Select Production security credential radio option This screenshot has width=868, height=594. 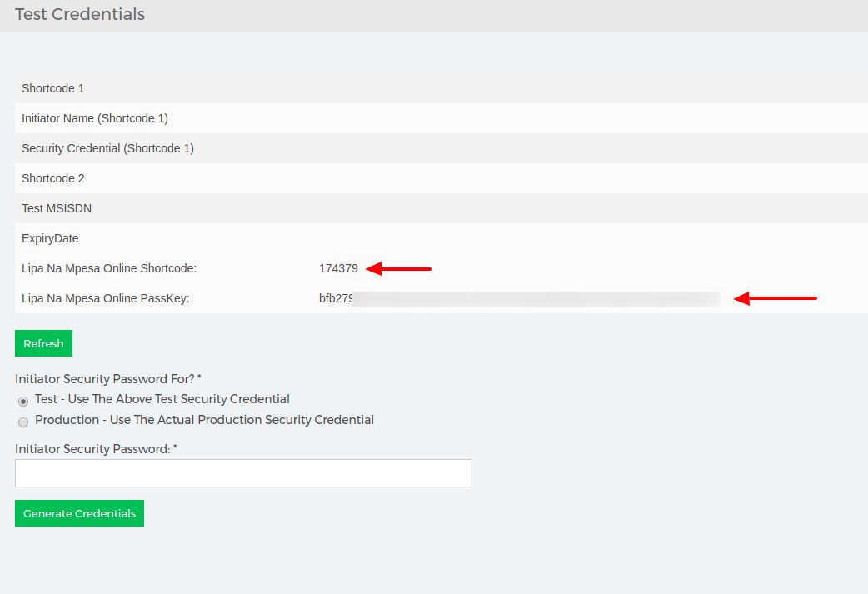(x=23, y=422)
